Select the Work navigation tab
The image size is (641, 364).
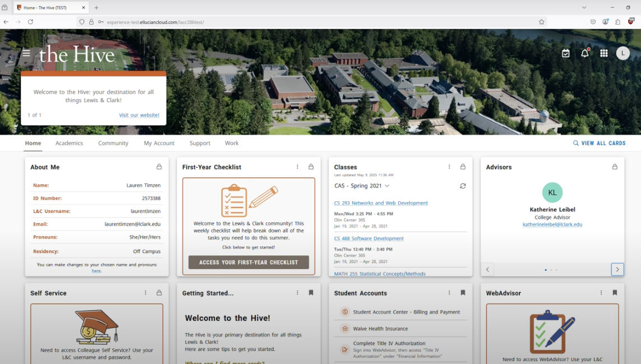click(232, 143)
